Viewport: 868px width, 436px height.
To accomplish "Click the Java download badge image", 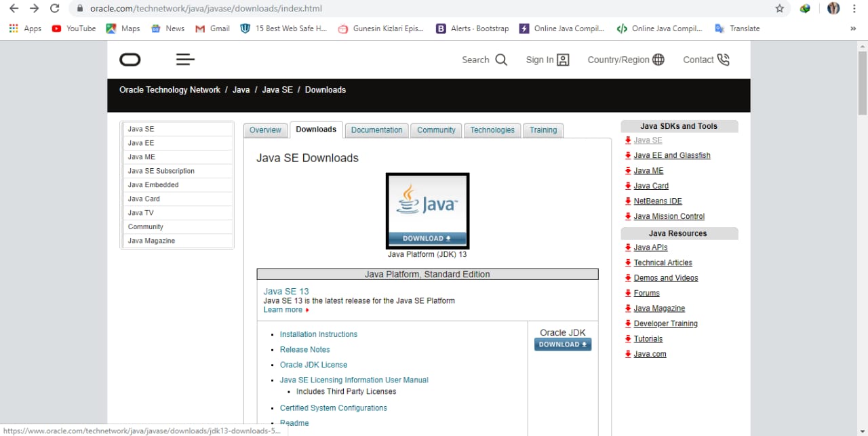I will click(x=427, y=210).
